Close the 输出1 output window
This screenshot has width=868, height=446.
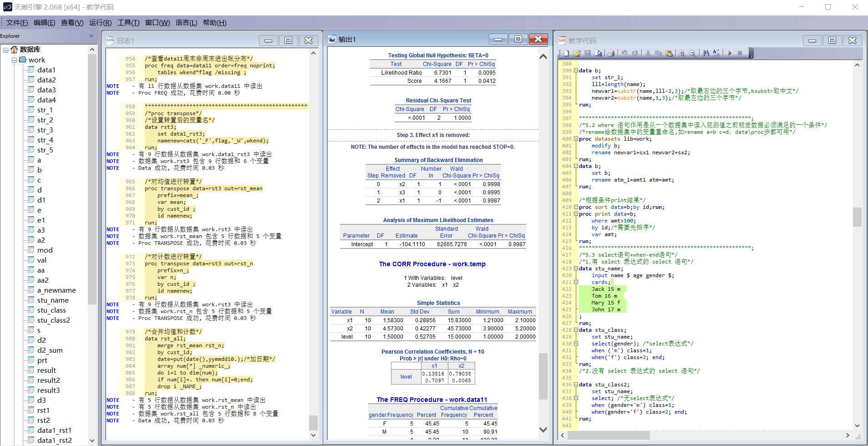pyautogui.click(x=538, y=40)
